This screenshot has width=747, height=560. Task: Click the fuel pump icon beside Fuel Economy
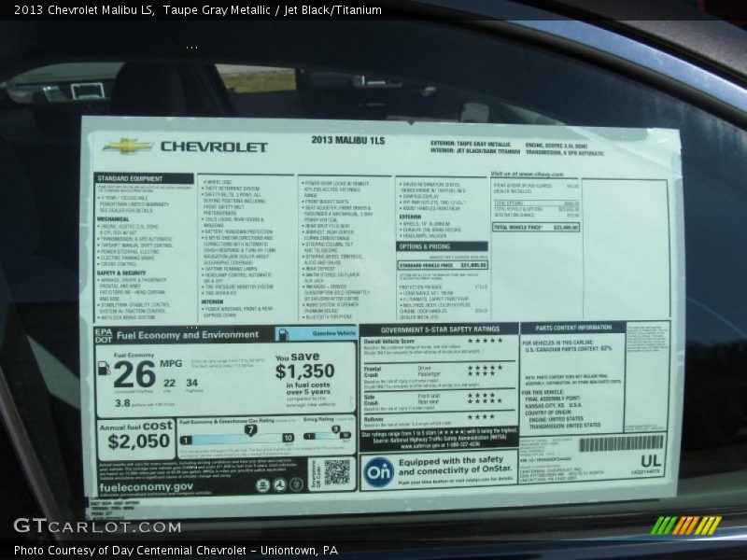pyautogui.click(x=102, y=371)
